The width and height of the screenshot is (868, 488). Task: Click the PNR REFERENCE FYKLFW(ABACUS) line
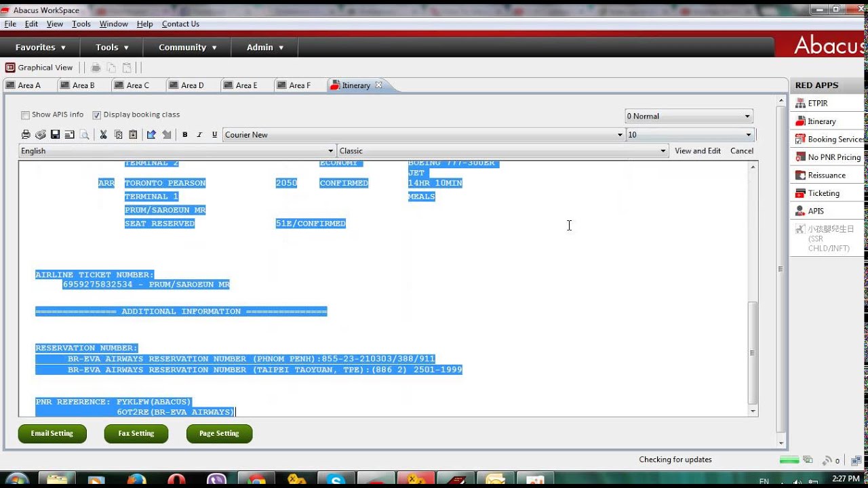113,402
